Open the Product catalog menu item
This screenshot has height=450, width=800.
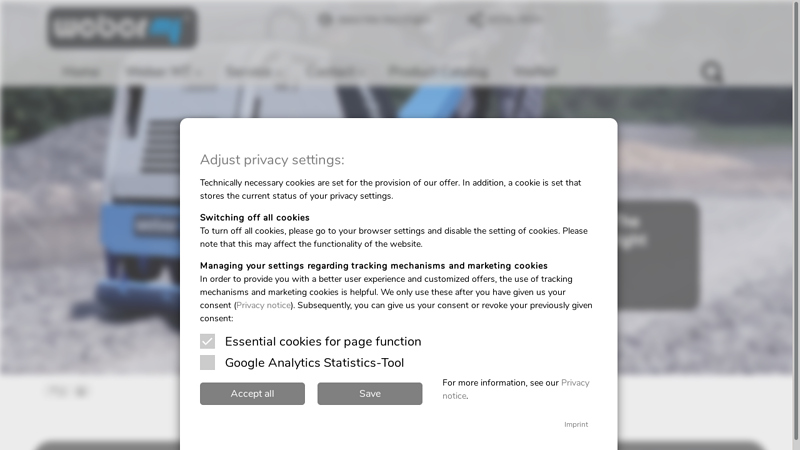click(x=438, y=72)
